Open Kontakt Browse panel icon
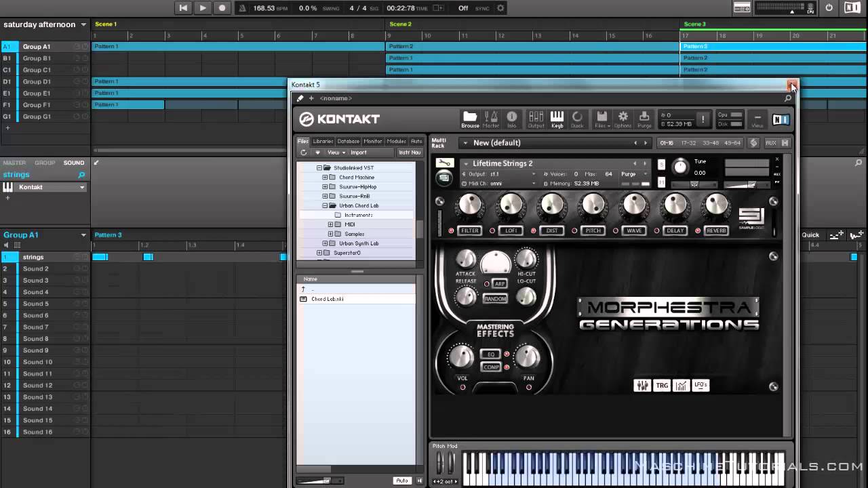 [470, 119]
